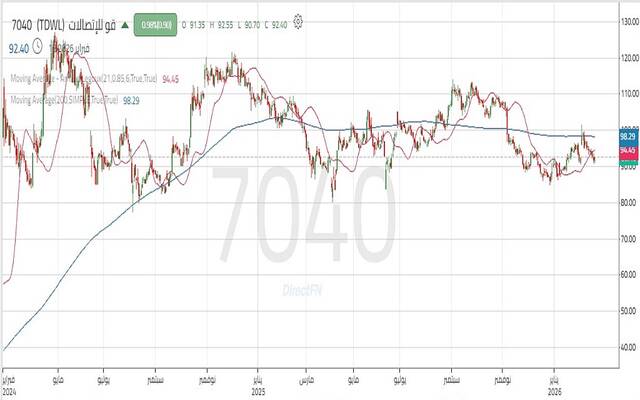The width and height of the screenshot is (640, 400).
Task: Click the 40.00 label on price axis
Action: click(x=628, y=347)
